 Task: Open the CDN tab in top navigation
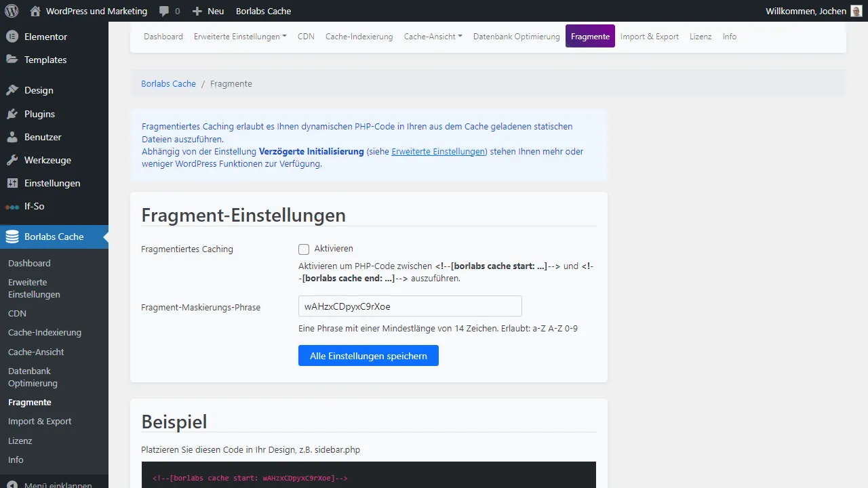coord(306,37)
